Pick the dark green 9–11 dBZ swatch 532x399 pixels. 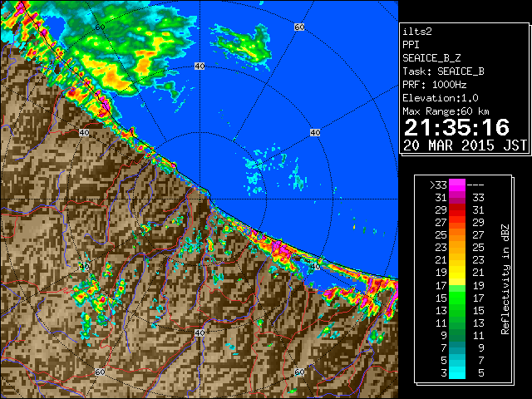[457, 335]
